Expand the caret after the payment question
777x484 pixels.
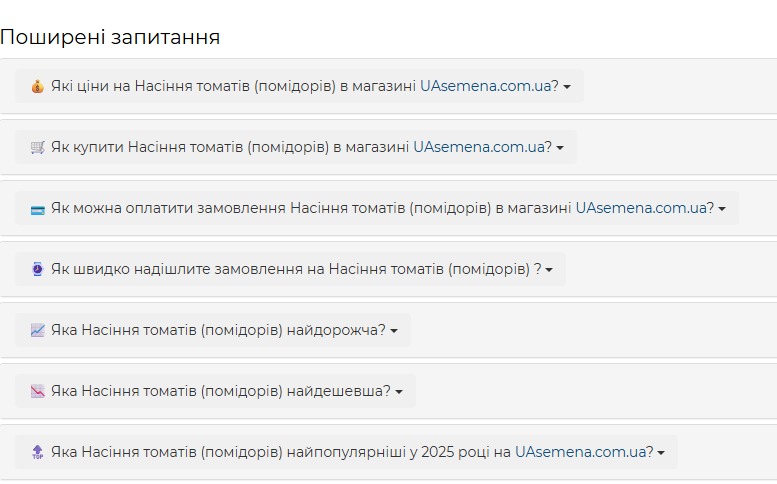click(x=722, y=209)
